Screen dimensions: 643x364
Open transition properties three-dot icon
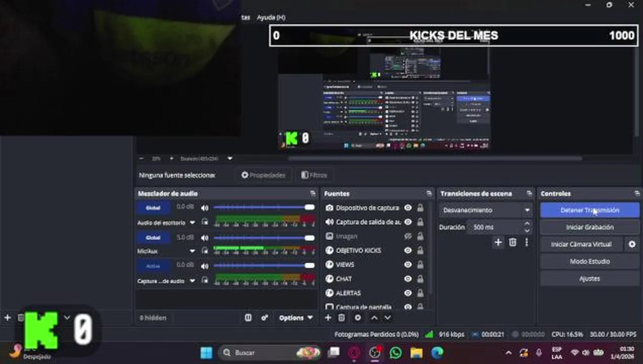526,243
